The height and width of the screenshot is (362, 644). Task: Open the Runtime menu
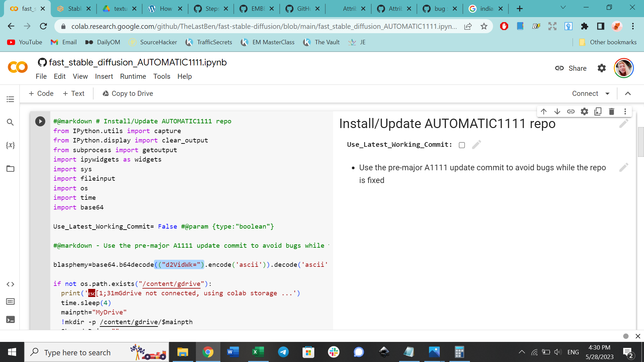(133, 76)
